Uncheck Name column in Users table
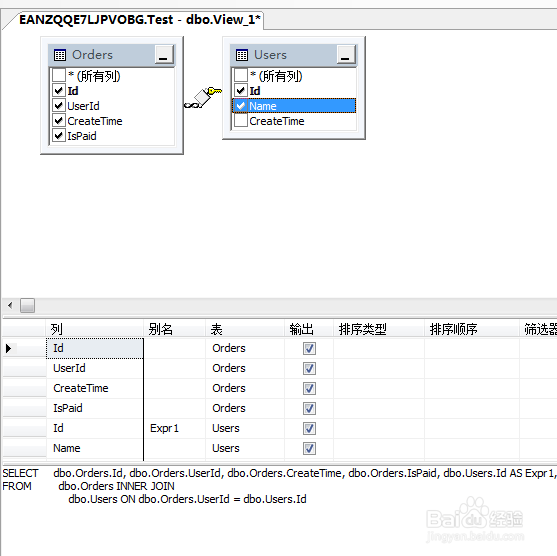This screenshot has height=556, width=557. (240, 106)
